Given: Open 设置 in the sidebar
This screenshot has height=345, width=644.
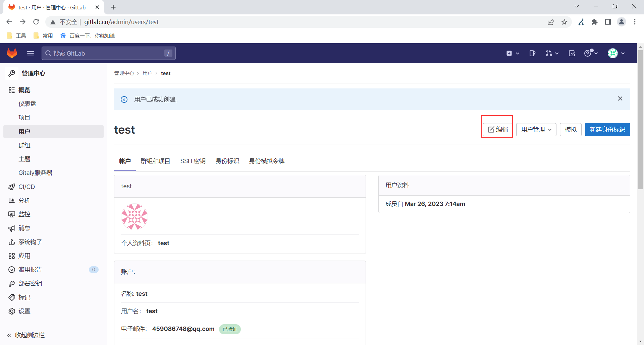Looking at the screenshot, I should pos(54,311).
